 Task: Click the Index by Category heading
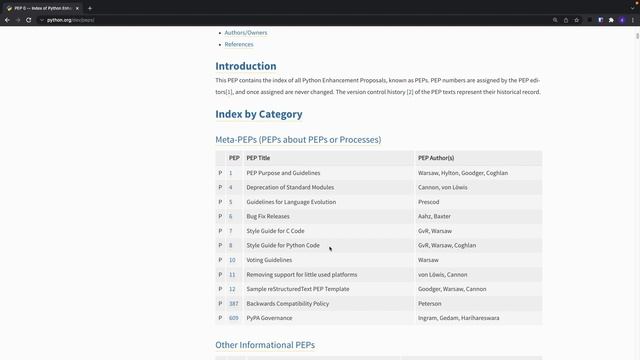point(259,114)
